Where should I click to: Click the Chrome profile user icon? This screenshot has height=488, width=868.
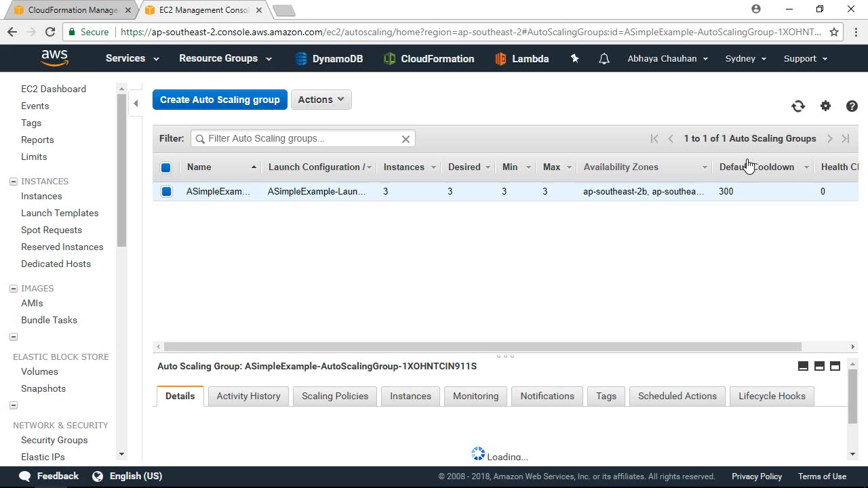[x=756, y=9]
